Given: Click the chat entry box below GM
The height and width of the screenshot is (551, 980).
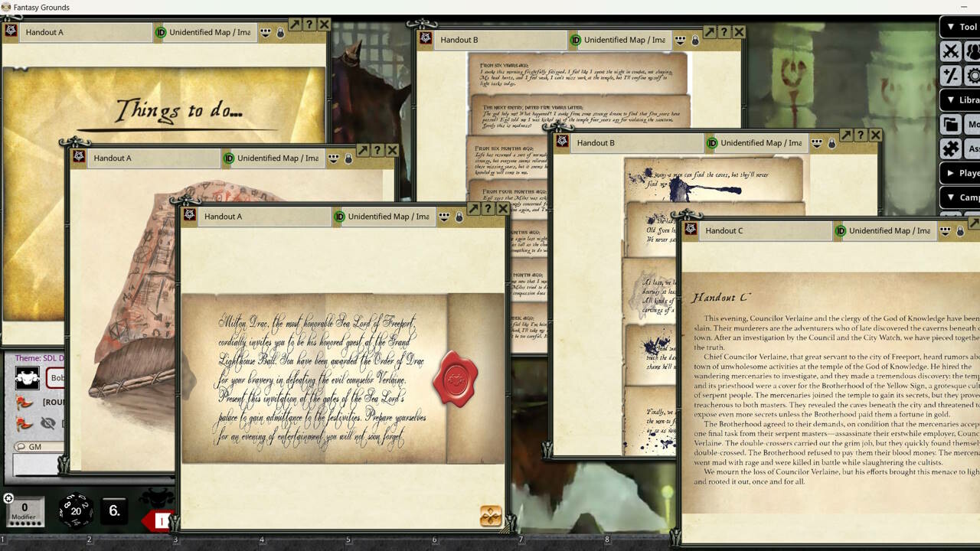Looking at the screenshot, I should (37, 464).
